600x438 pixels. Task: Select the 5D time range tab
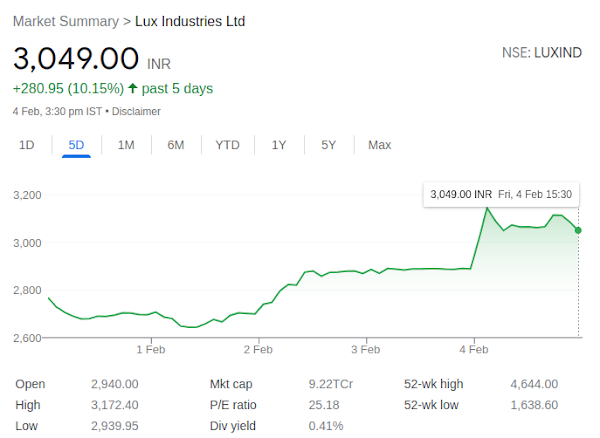pos(76,145)
